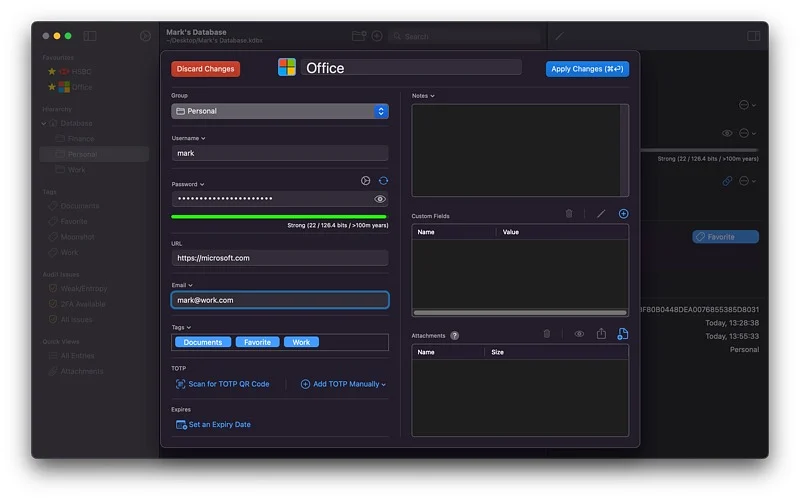Image resolution: width=800 pixels, height=500 pixels.
Task: Select the Work group under Database hierarchy
Action: [77, 169]
